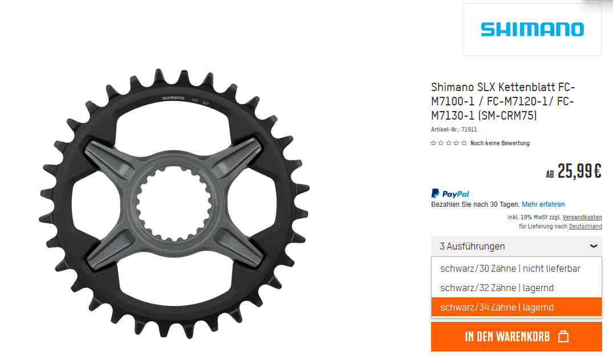Image resolution: width=613 pixels, height=364 pixels.
Task: Click the chainring product image
Action: pos(174,203)
